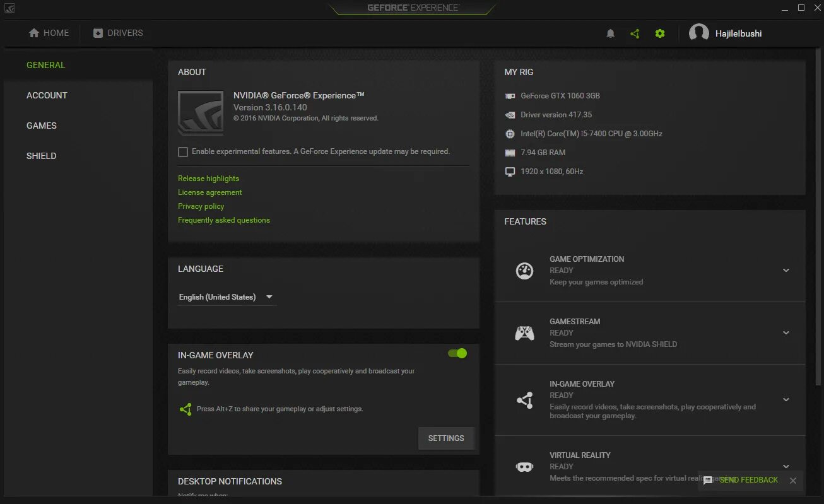Click the Desktop Notifications heading
Screen dimensions: 824x504
[x=230, y=481]
